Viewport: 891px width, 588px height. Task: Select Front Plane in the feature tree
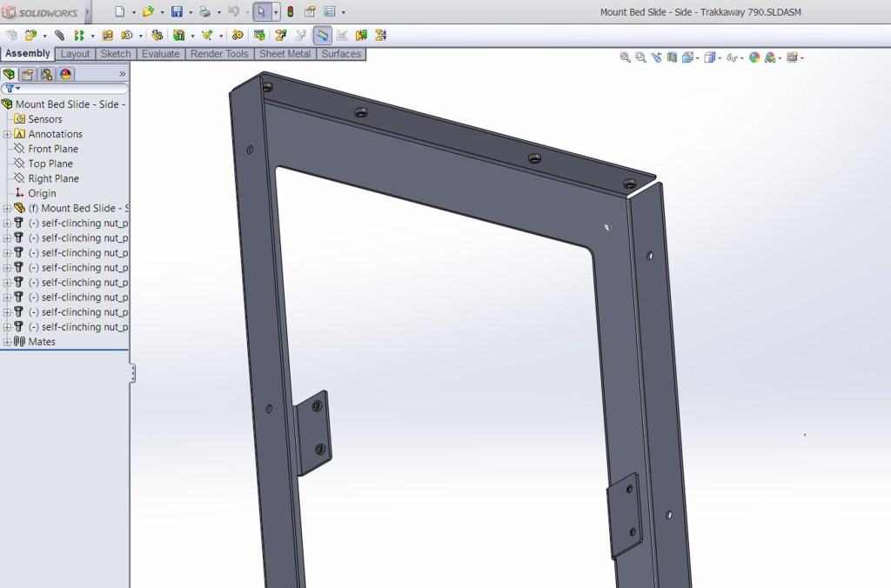click(54, 148)
